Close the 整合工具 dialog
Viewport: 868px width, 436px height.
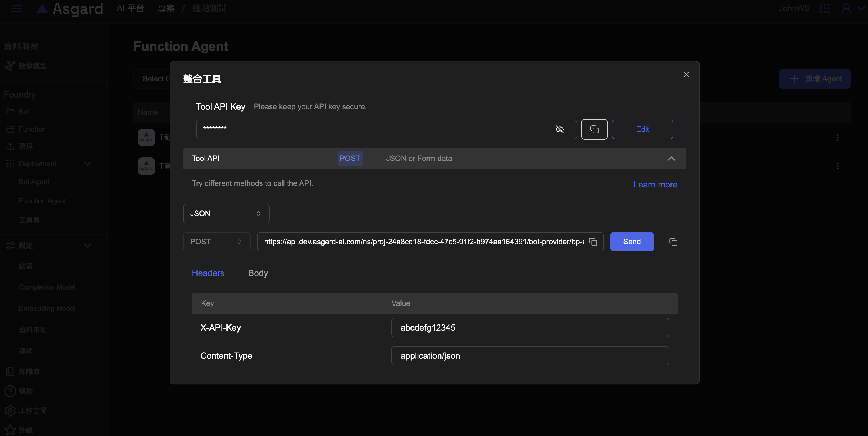(x=686, y=75)
